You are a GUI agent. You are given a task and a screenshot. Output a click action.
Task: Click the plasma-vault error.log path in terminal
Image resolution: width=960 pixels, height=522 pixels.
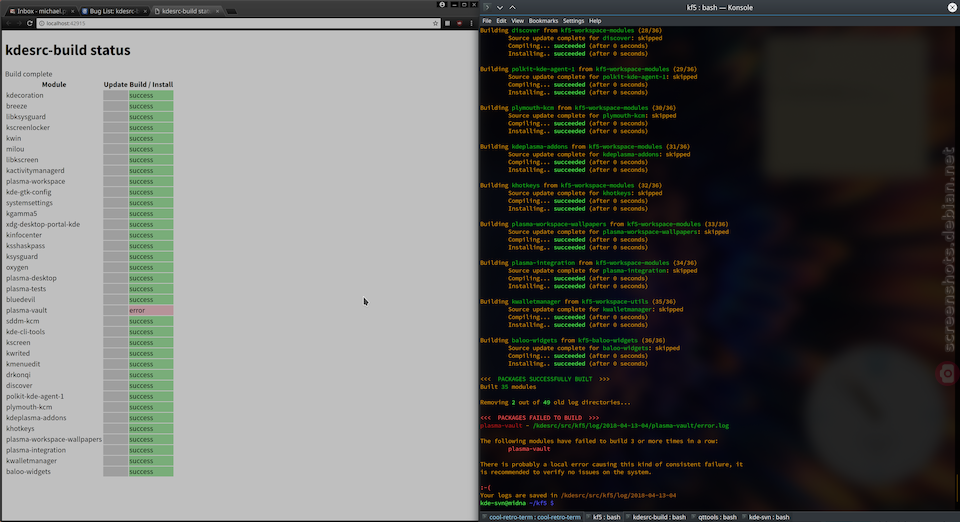point(631,425)
